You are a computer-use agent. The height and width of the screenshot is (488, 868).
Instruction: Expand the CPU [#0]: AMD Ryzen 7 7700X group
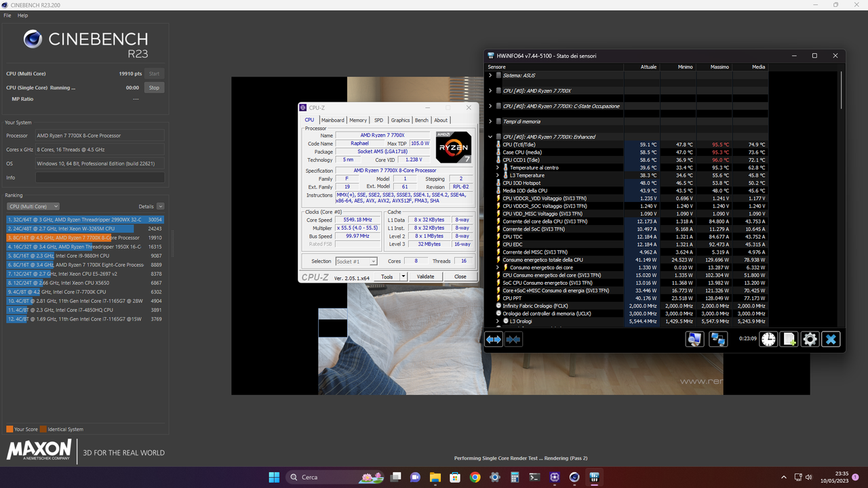[x=490, y=91]
